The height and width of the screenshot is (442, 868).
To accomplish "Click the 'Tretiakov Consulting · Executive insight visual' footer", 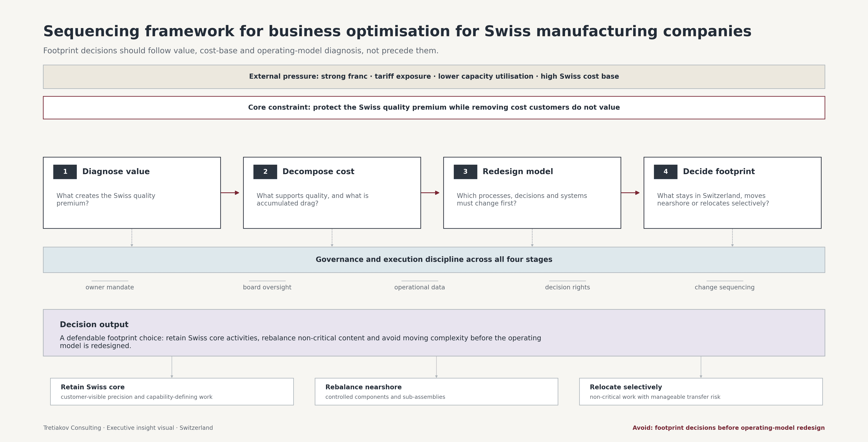I will (x=128, y=428).
